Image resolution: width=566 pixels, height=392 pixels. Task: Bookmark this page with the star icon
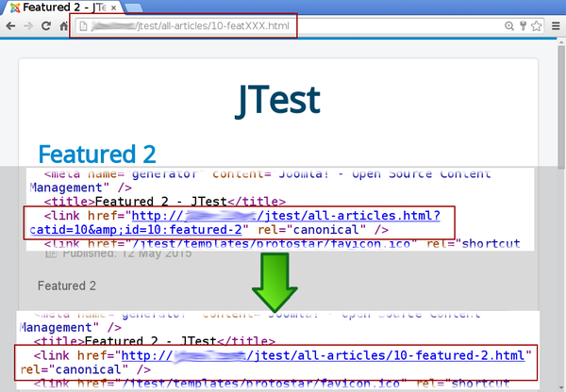(537, 26)
